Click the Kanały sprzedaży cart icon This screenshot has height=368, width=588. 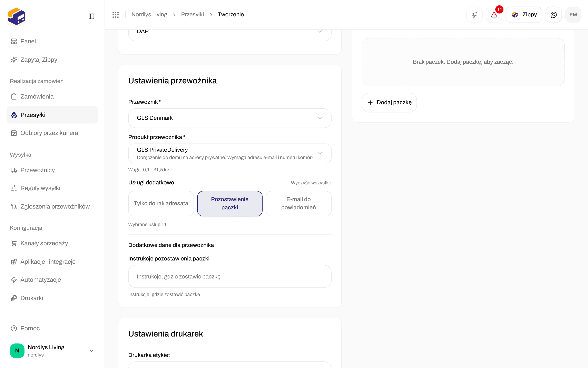pos(14,243)
